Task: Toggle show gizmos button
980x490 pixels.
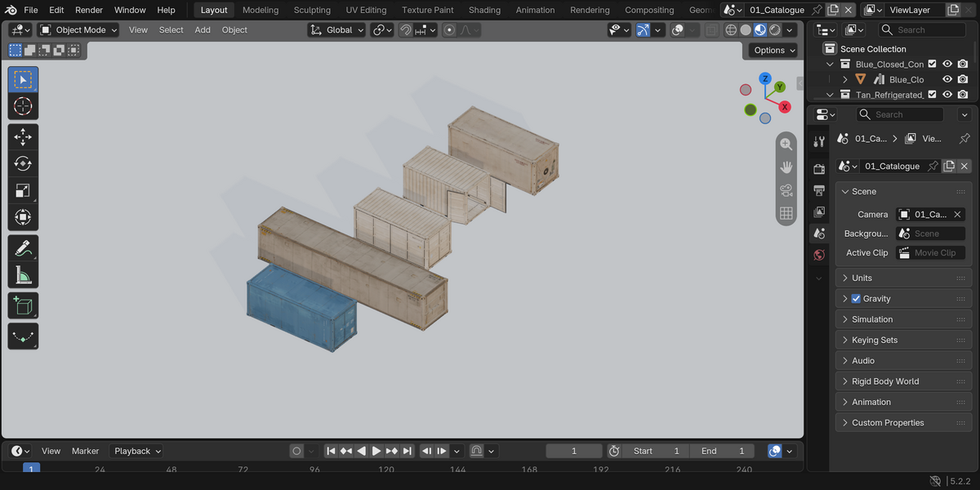Action: 643,29
